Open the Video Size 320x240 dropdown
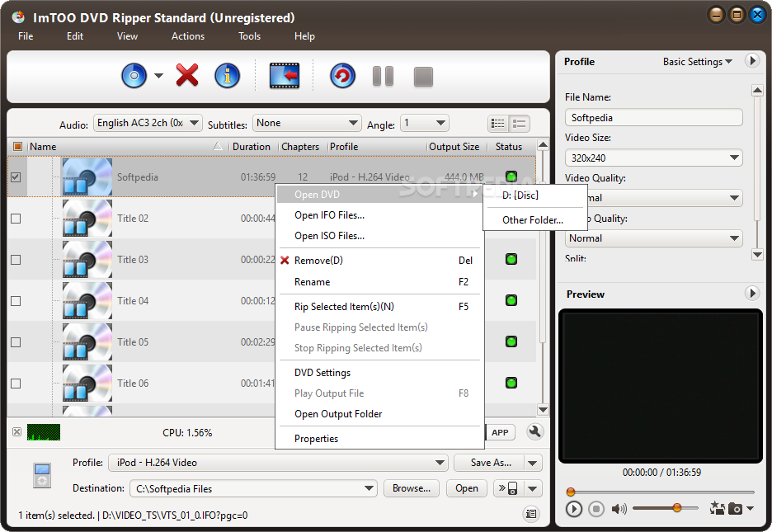The image size is (772, 532). [654, 158]
